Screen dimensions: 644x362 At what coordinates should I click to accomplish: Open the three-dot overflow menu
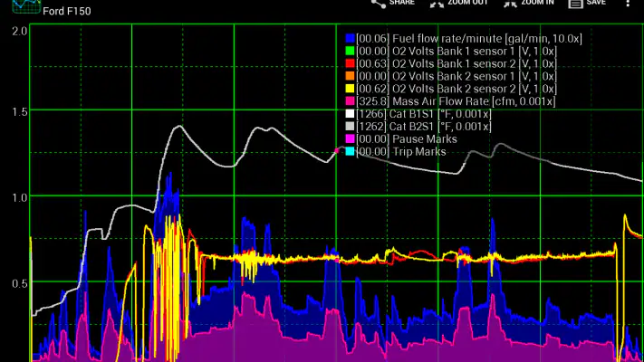coord(628,4)
